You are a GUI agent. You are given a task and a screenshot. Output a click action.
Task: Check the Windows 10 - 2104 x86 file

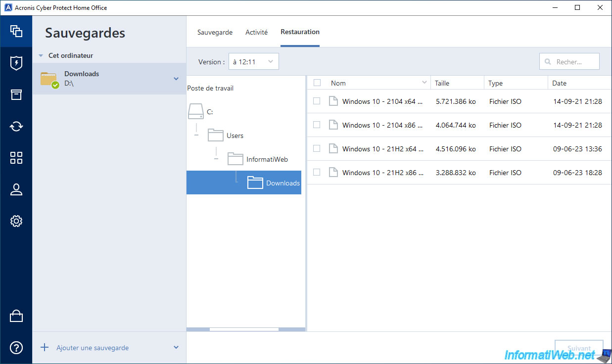[317, 125]
